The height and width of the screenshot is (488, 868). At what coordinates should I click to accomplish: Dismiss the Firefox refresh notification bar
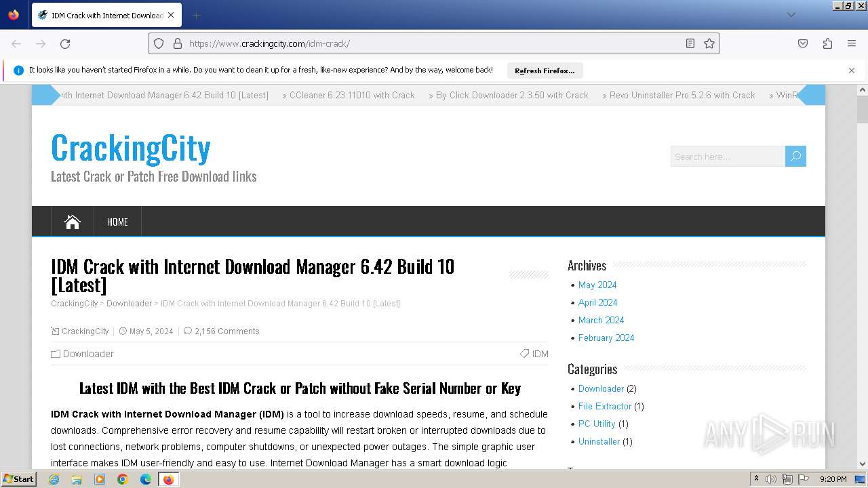click(x=852, y=70)
